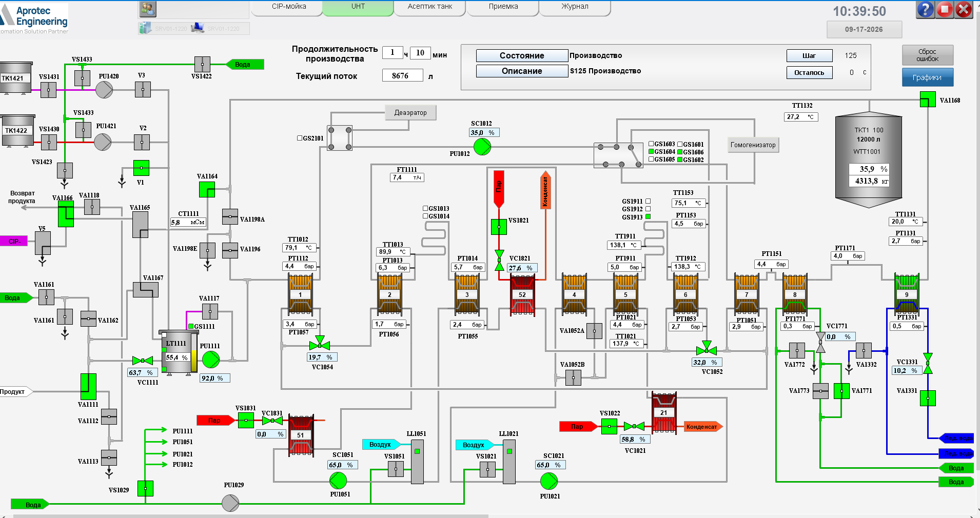Image resolution: width=980 pixels, height=518 pixels.
Task: Open the CIP-мойка tab
Action: tap(289, 7)
